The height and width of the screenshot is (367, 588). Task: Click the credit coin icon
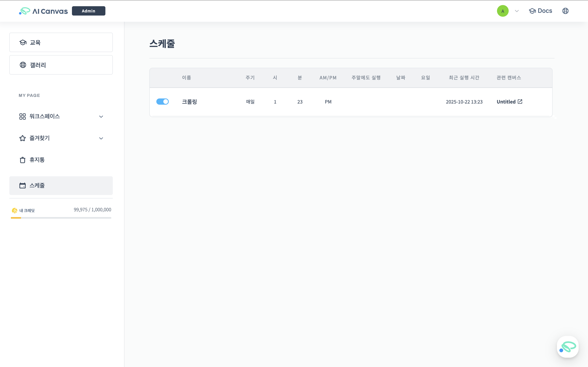click(x=15, y=210)
